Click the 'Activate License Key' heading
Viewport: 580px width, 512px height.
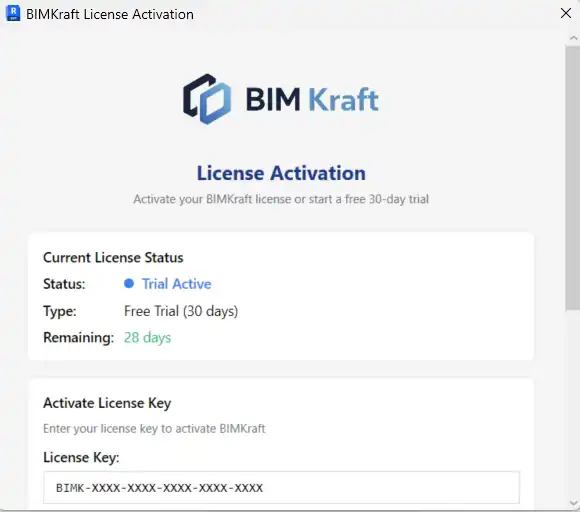coord(107,403)
